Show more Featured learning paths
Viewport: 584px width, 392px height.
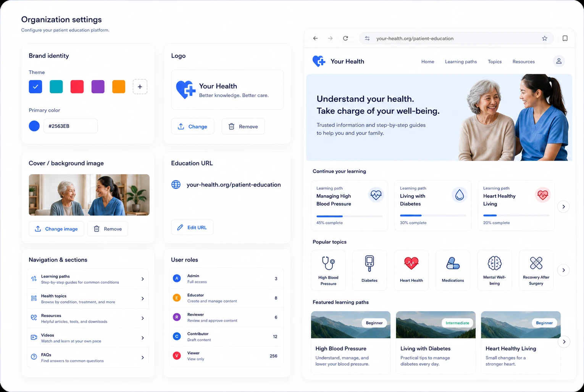(564, 342)
